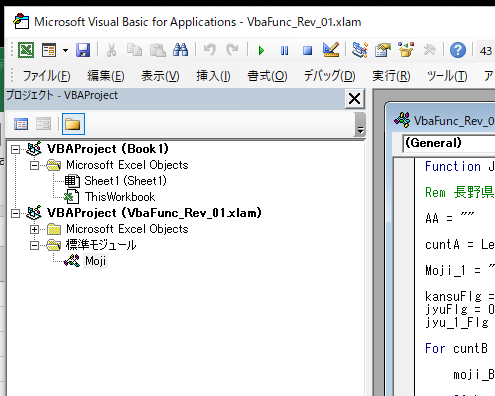This screenshot has width=495, height=396.
Task: Click Insert UserForm toolbar icon
Action: coord(49,51)
